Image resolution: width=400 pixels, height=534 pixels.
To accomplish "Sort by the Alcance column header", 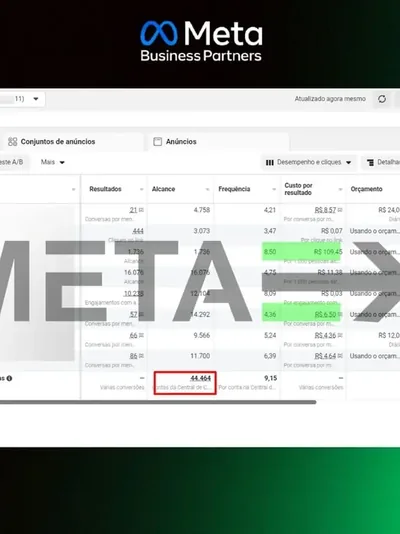I will click(163, 189).
